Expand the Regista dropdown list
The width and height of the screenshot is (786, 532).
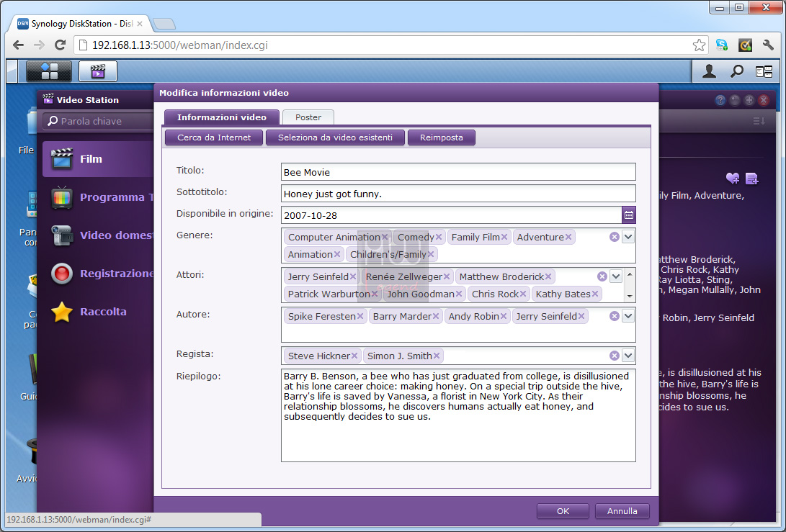[628, 355]
